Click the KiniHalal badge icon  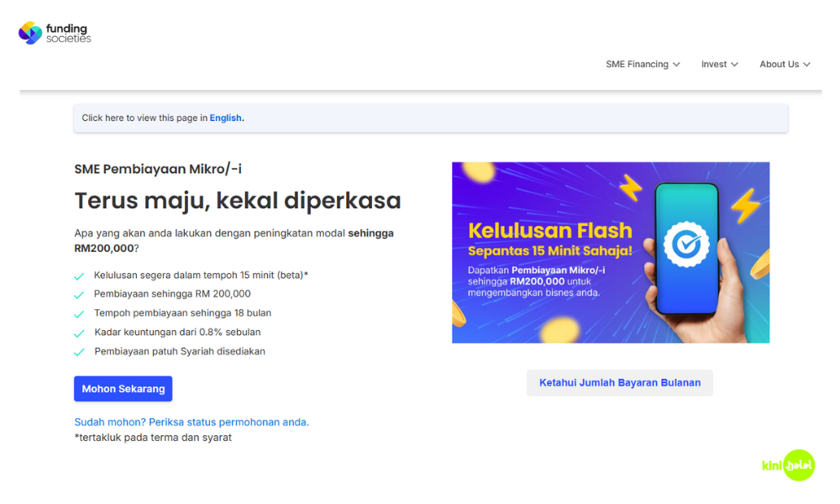point(788,465)
